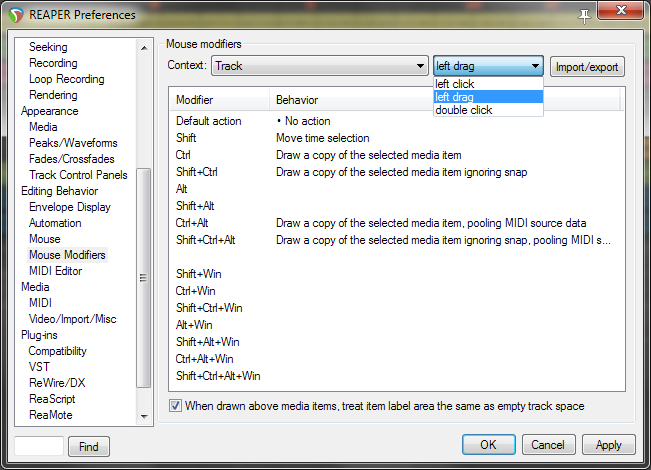Select the Shift+Alt modifier row
The height and width of the screenshot is (470, 651).
tap(396, 206)
